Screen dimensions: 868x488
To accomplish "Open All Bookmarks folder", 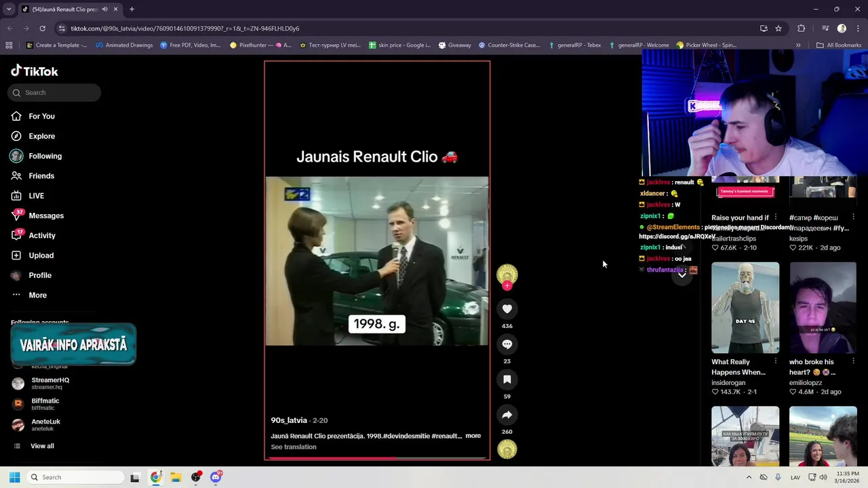I will (x=839, y=45).
